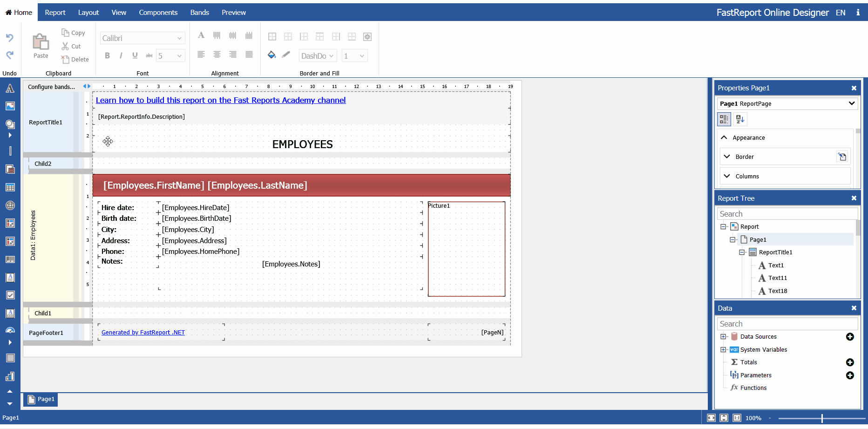Expand Data Sources tree node
This screenshot has width=868, height=429.
723,337
